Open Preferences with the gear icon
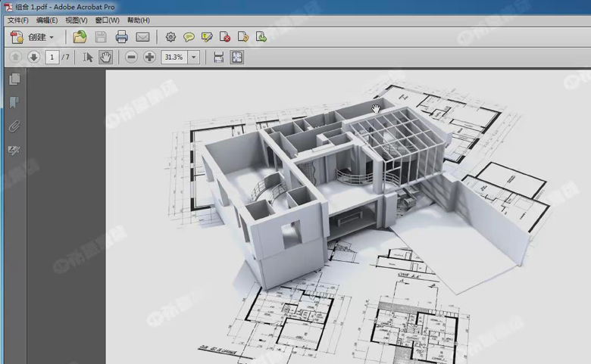Image resolution: width=591 pixels, height=364 pixels. point(170,37)
